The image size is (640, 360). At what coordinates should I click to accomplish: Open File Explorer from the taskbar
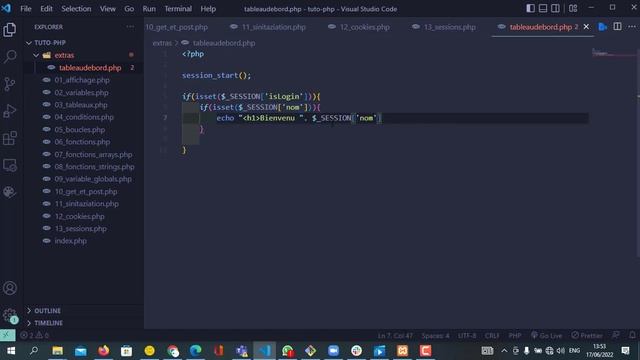point(58,351)
